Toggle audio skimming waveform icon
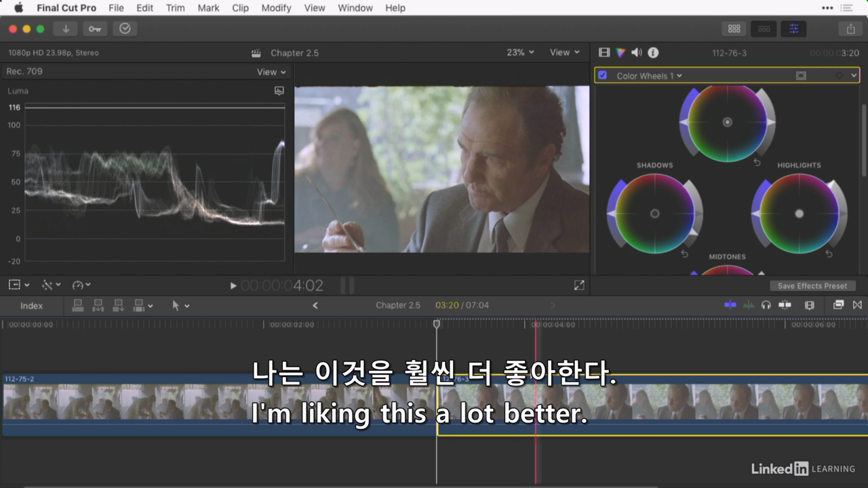The height and width of the screenshot is (488, 868). point(748,305)
